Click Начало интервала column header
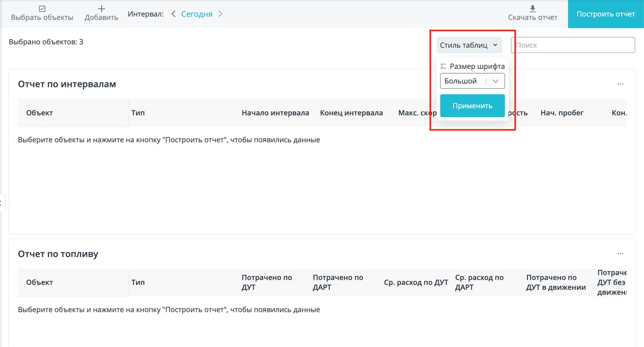The image size is (644, 347). (x=275, y=113)
